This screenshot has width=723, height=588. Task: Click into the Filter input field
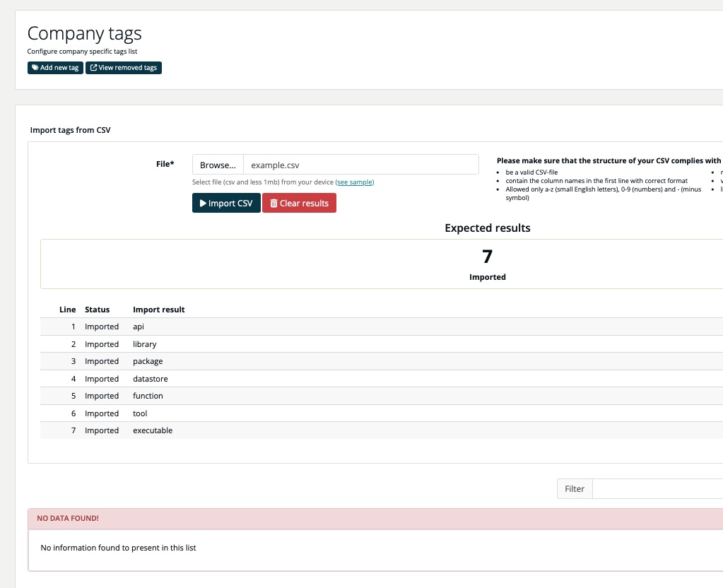pyautogui.click(x=657, y=489)
